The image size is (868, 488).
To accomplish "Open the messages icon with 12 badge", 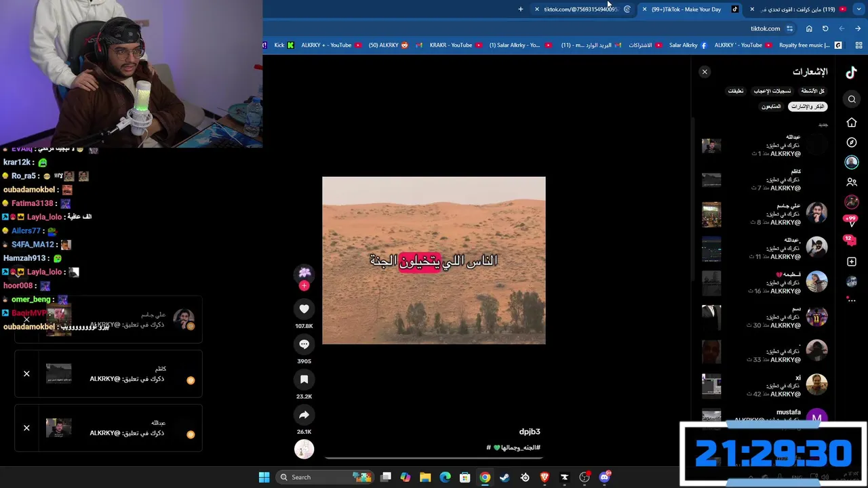I will (850, 240).
